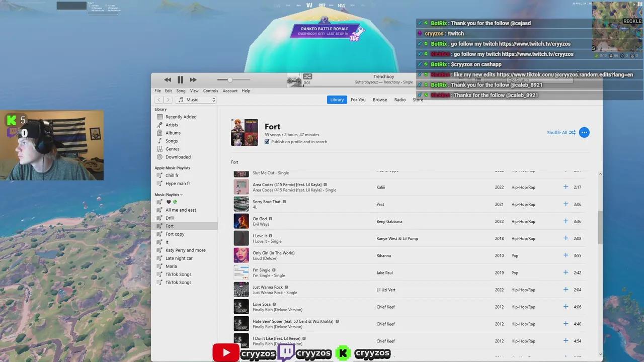Click the Fort playlist cover artwork
The height and width of the screenshot is (362, 644).
tap(245, 132)
